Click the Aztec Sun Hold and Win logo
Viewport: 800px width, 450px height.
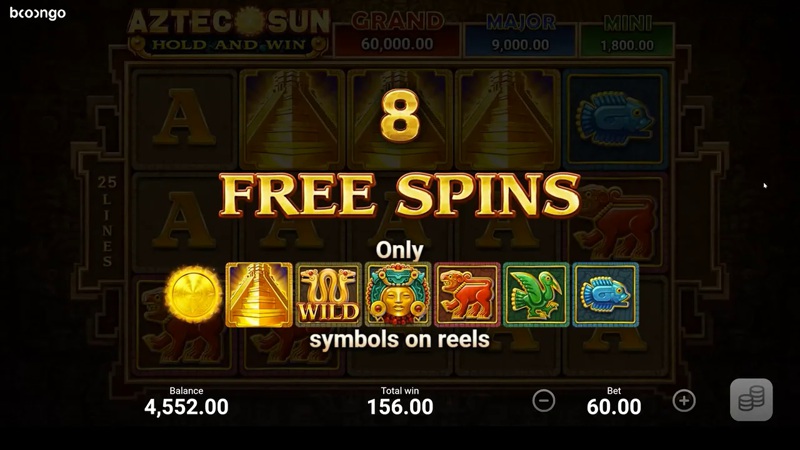(228, 32)
